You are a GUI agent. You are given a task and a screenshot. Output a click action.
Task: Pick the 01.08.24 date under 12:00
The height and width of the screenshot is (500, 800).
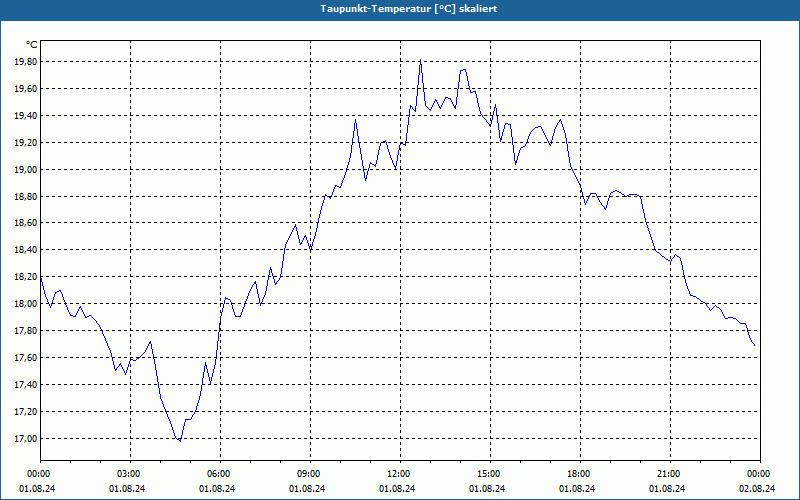pos(398,489)
